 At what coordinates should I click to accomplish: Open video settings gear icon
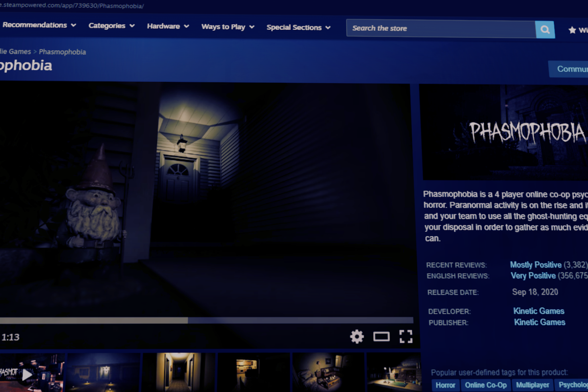pos(357,336)
